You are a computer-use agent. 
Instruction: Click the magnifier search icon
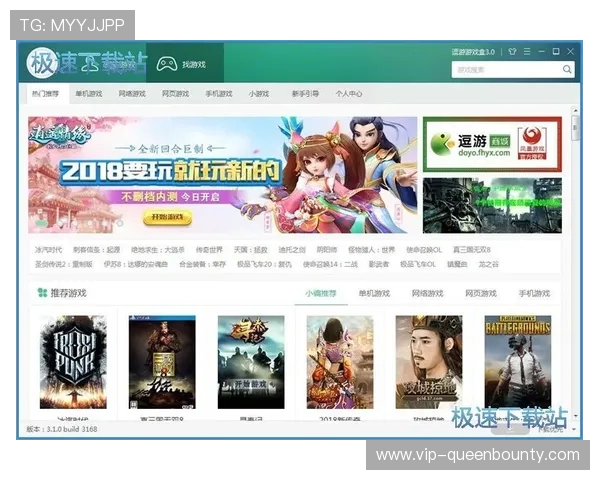coord(567,69)
